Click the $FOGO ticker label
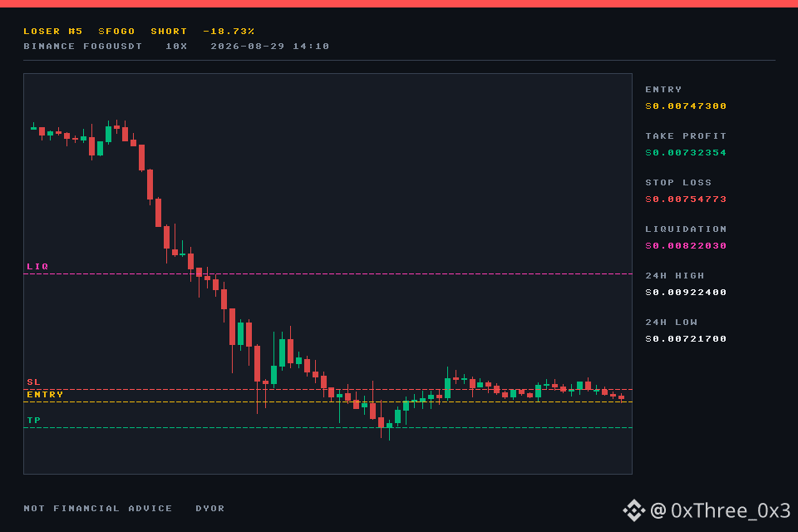This screenshot has height=532, width=798. 116,32
